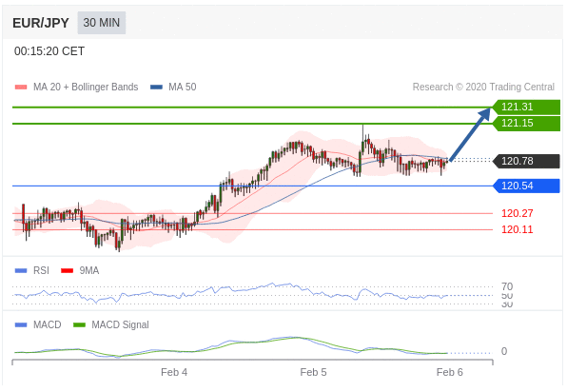Click the Feb 5 date axis label
The width and height of the screenshot is (567, 392).
pos(313,372)
